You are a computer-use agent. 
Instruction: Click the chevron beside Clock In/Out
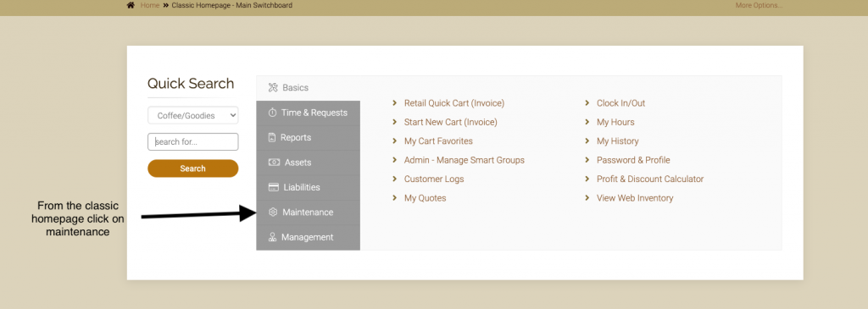tap(587, 102)
